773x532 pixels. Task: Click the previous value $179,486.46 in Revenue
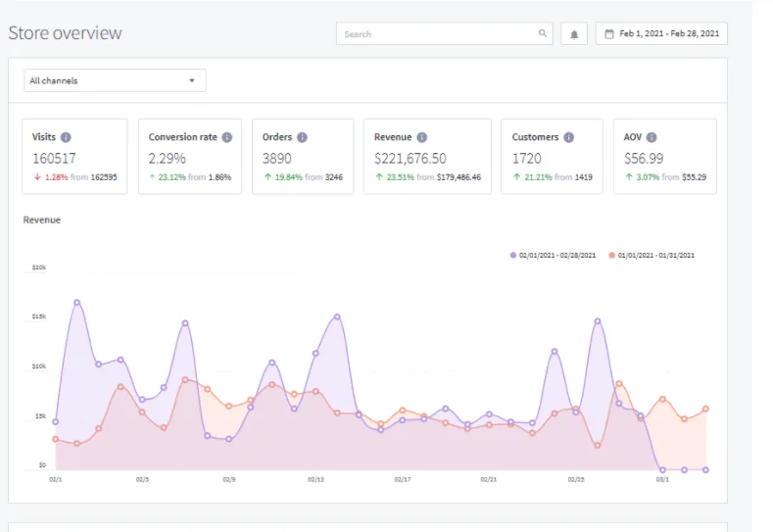(459, 177)
